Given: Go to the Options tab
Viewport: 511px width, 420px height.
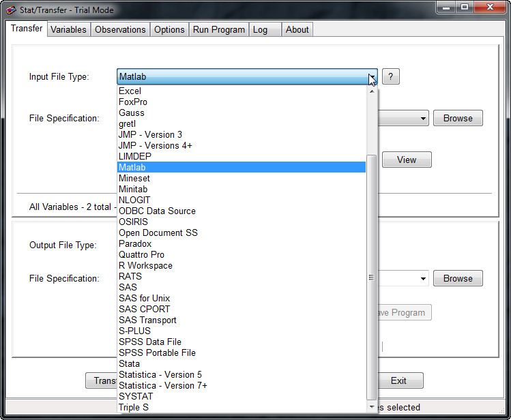Looking at the screenshot, I should 169,29.
